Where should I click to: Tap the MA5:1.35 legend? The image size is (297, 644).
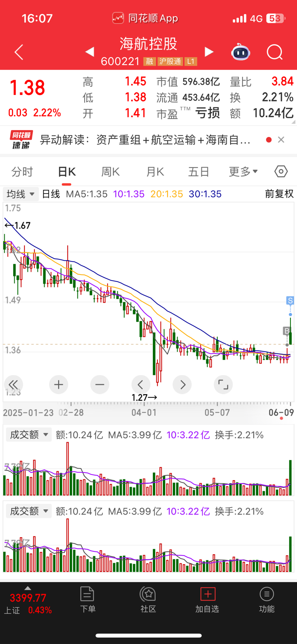pyautogui.click(x=87, y=194)
